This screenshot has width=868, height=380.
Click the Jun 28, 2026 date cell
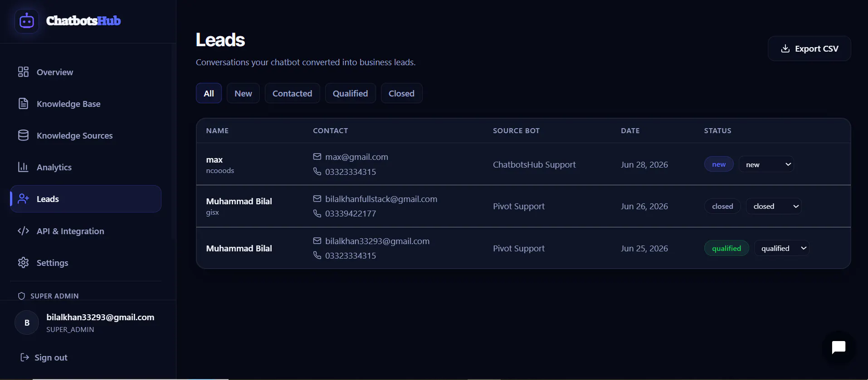[x=644, y=164]
